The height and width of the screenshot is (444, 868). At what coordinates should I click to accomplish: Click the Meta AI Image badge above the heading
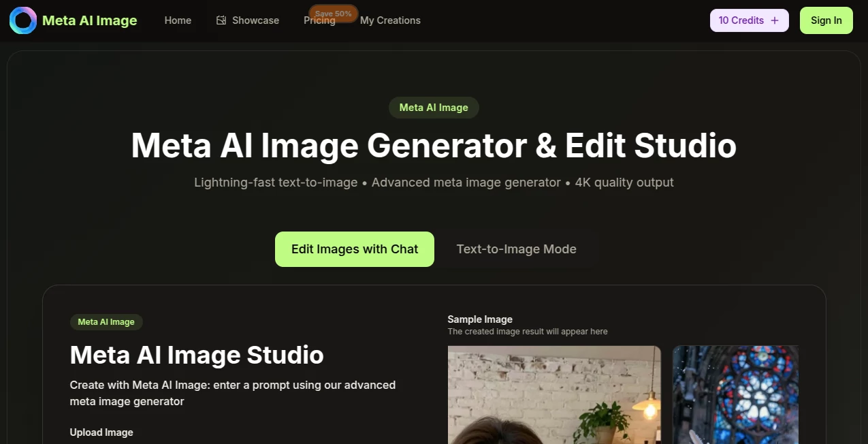(434, 107)
